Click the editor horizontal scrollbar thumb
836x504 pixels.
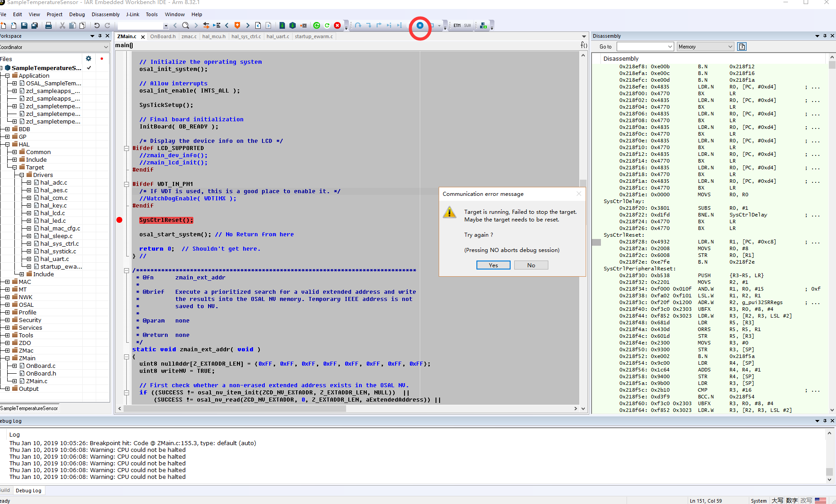235,408
